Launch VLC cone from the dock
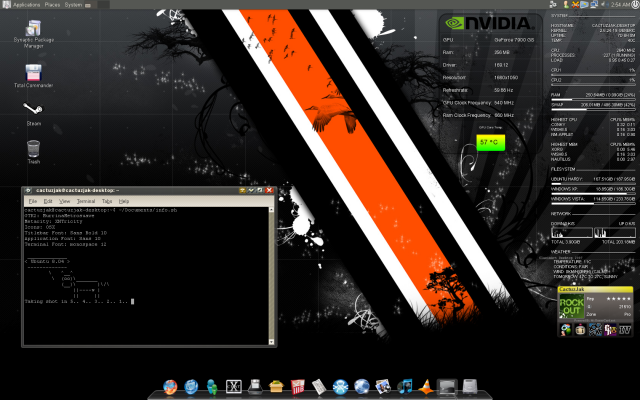Viewport: 640px width, 400px height. (x=426, y=387)
